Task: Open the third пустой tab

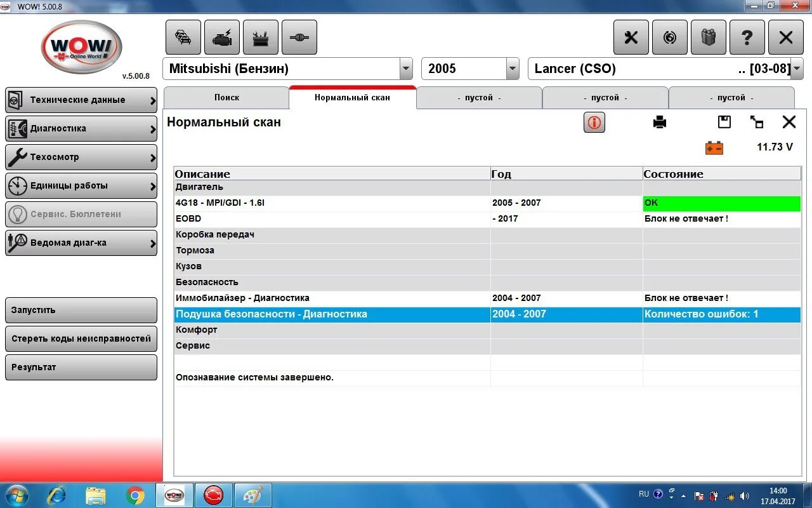Action: pyautogui.click(x=731, y=98)
